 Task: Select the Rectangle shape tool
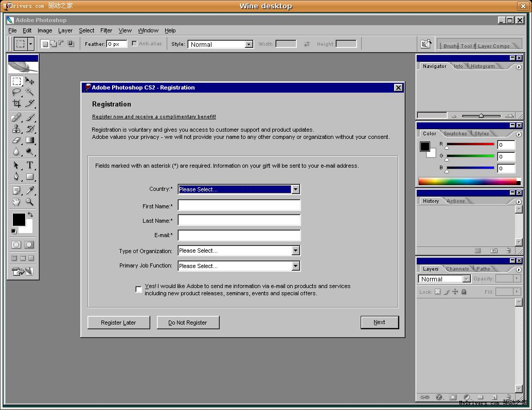29,176
